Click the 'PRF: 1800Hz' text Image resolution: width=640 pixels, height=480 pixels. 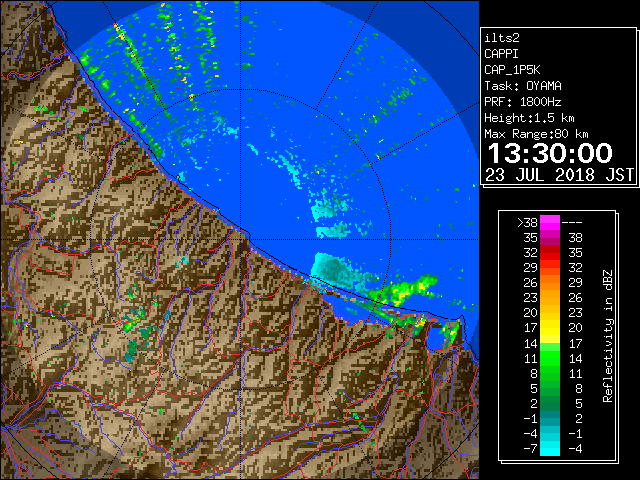pyautogui.click(x=523, y=102)
